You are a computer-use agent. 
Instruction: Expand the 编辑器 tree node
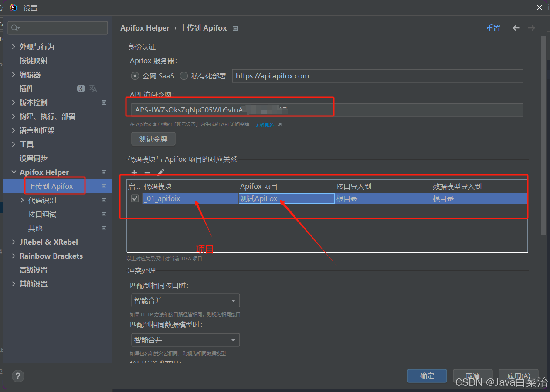pos(14,75)
